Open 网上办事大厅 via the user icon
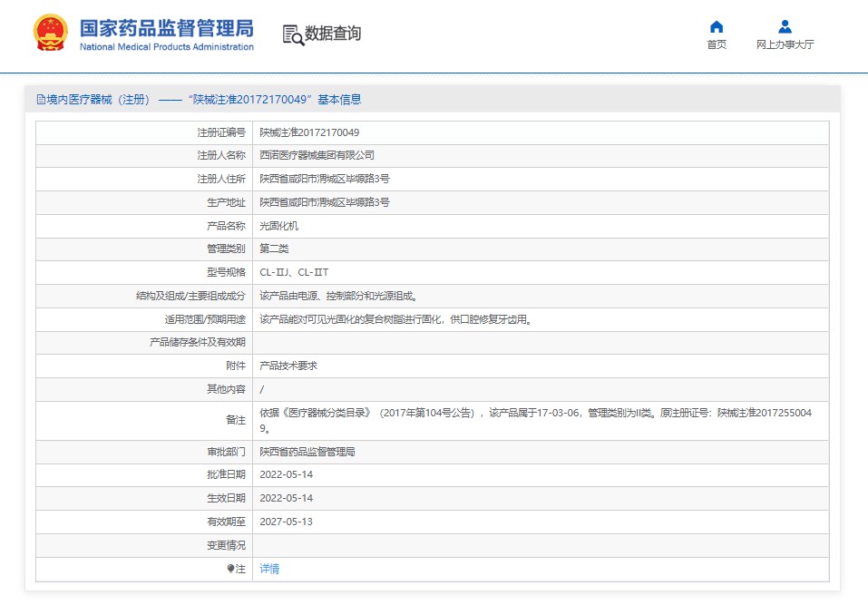 click(785, 26)
